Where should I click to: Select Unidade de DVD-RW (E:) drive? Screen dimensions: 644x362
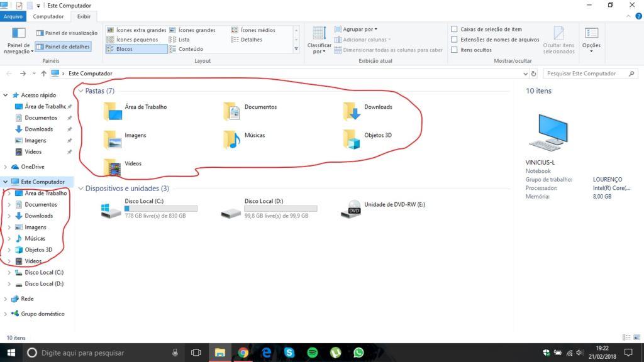351,209
